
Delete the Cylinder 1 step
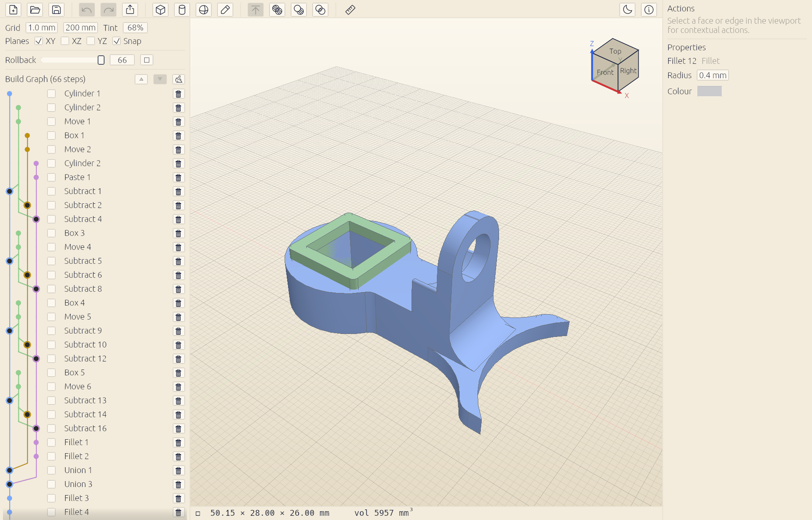pyautogui.click(x=178, y=94)
